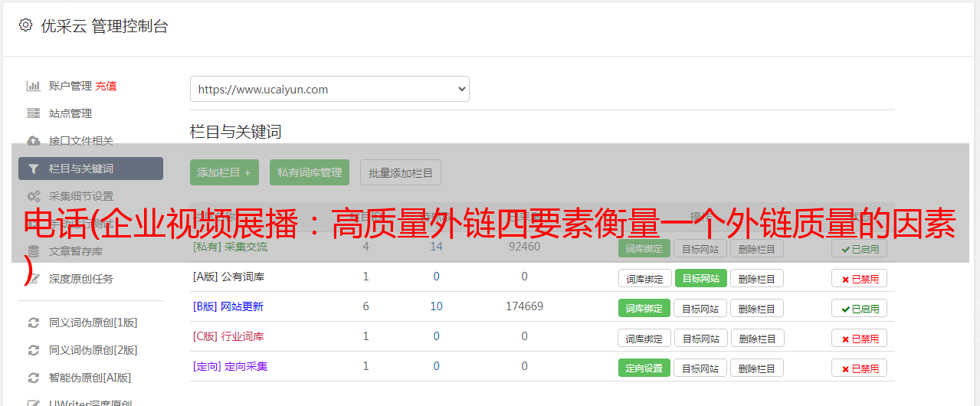Click 删除栏目 in the 定向采集 row
The height and width of the screenshot is (406, 980).
757,368
